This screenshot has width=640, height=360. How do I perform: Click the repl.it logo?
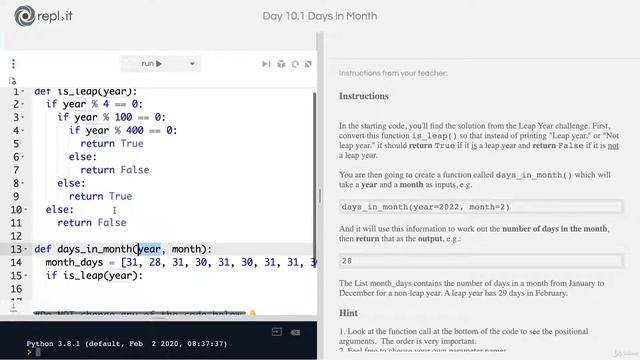tap(43, 16)
